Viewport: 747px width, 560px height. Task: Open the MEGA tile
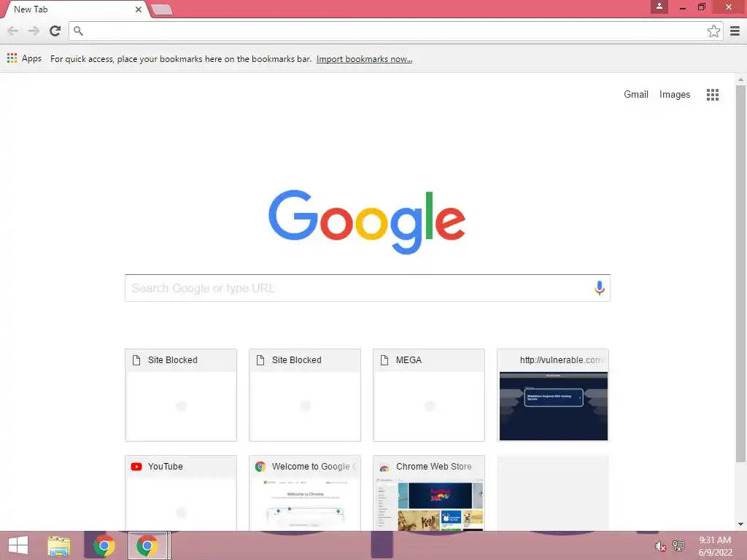click(429, 394)
